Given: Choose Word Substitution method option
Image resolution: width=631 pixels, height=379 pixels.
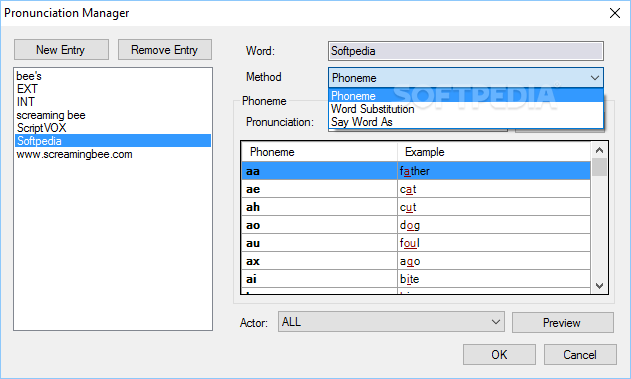Looking at the screenshot, I should point(466,109).
